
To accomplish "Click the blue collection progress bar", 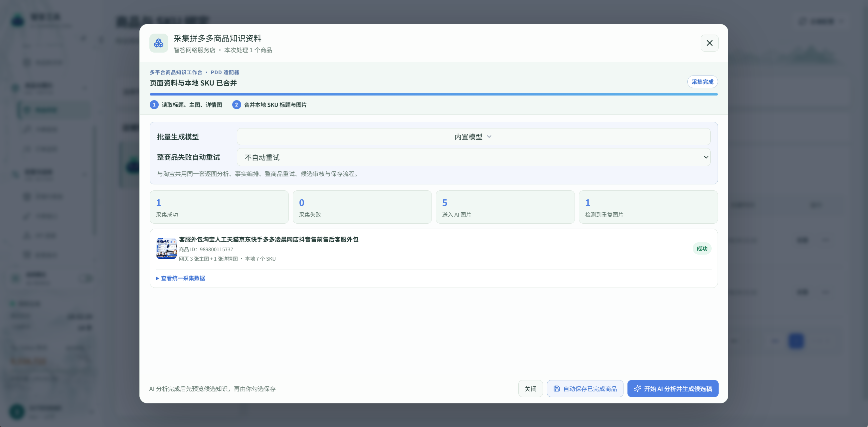I will pyautogui.click(x=434, y=95).
